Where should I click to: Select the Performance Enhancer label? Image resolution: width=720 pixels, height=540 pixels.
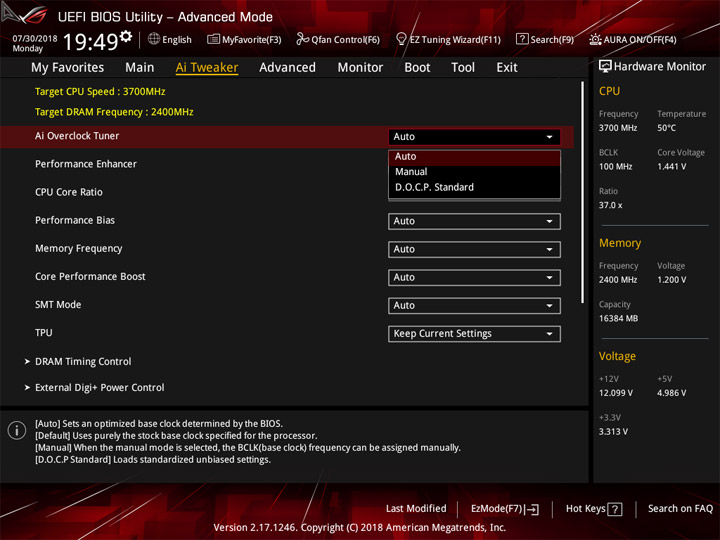(86, 164)
